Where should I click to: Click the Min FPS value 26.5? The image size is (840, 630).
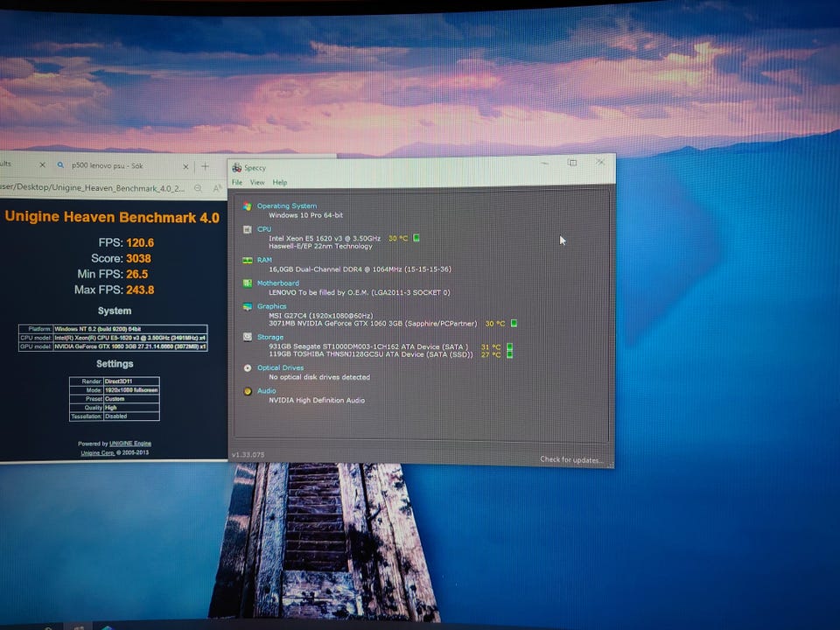137,274
